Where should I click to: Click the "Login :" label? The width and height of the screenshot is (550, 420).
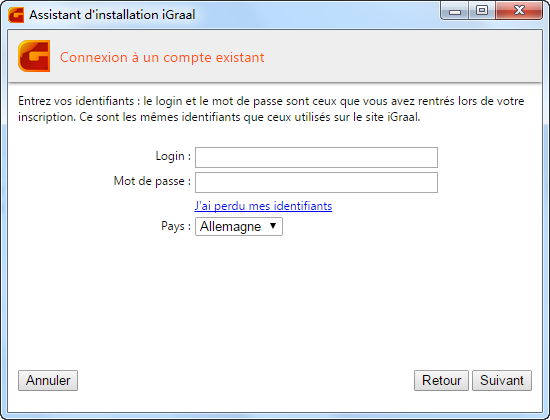173,156
